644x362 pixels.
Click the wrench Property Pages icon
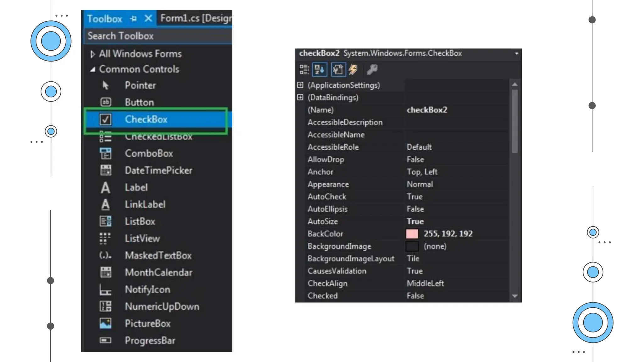pyautogui.click(x=372, y=69)
